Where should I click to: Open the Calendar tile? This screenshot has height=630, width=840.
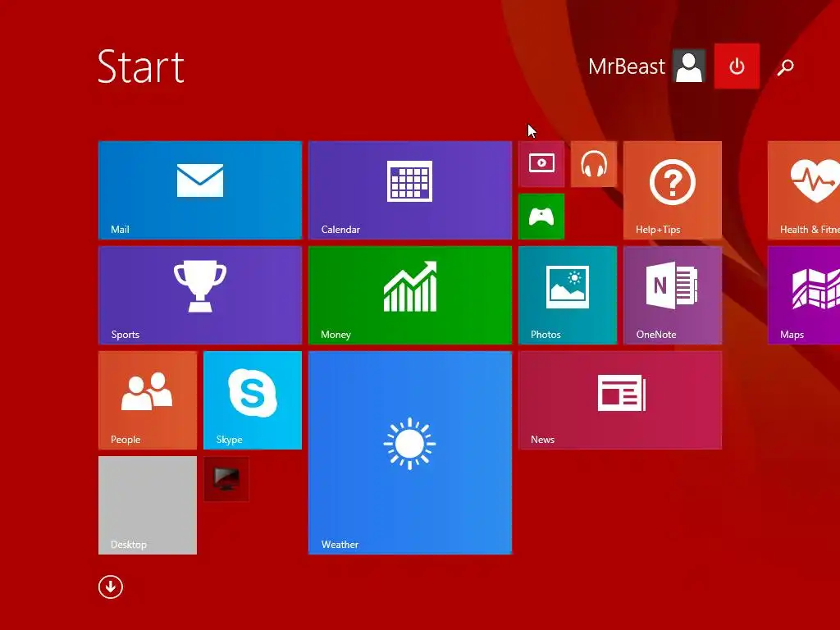[x=410, y=190]
